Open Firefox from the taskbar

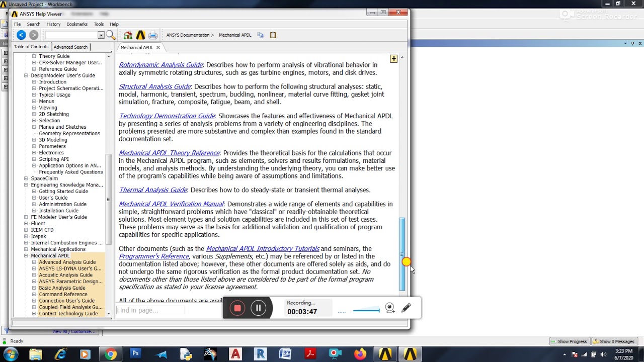(x=360, y=354)
